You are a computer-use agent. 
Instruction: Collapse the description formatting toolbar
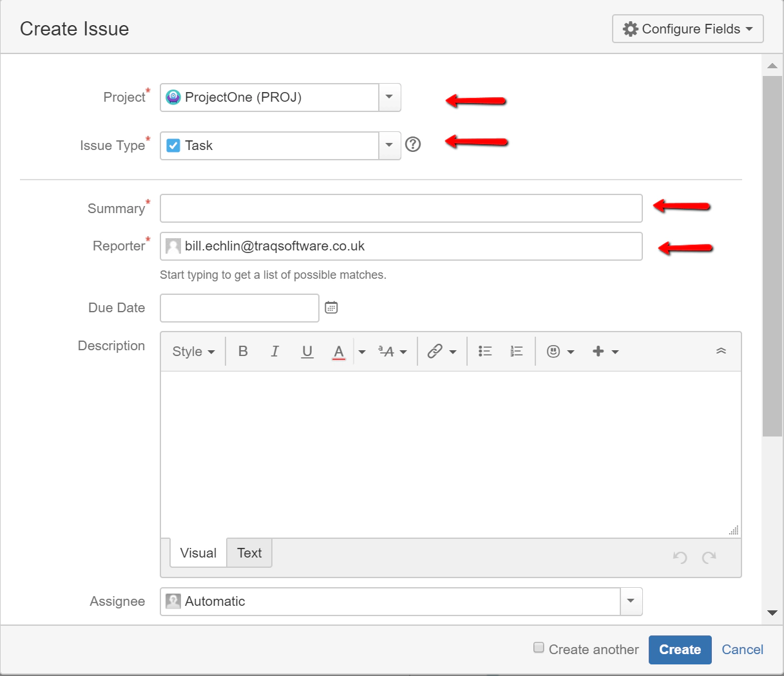(721, 351)
